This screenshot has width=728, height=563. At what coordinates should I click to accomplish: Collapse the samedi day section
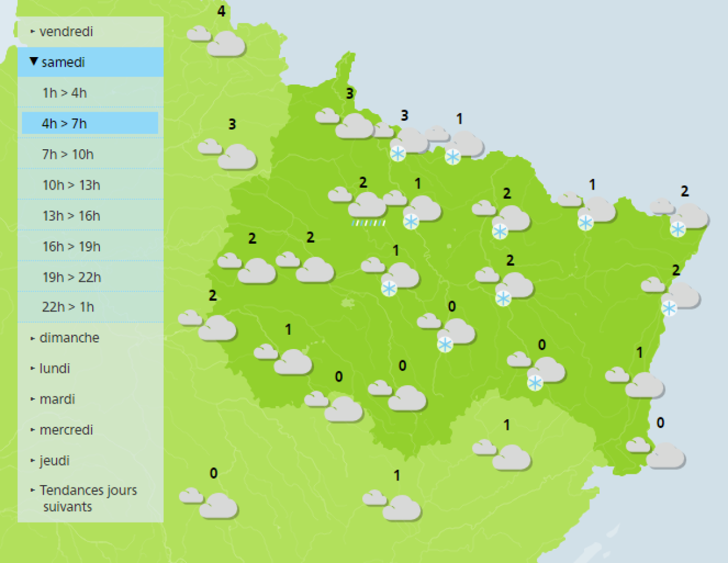pyautogui.click(x=63, y=62)
